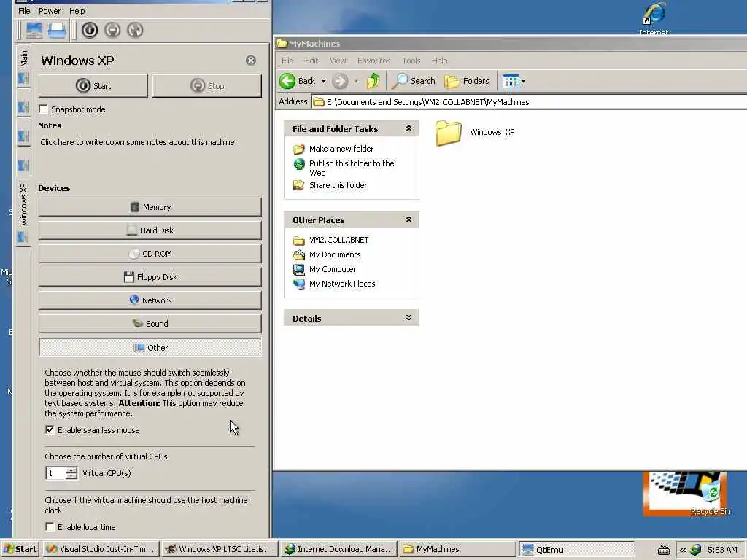Expand the Hard Disk device section

click(x=150, y=230)
